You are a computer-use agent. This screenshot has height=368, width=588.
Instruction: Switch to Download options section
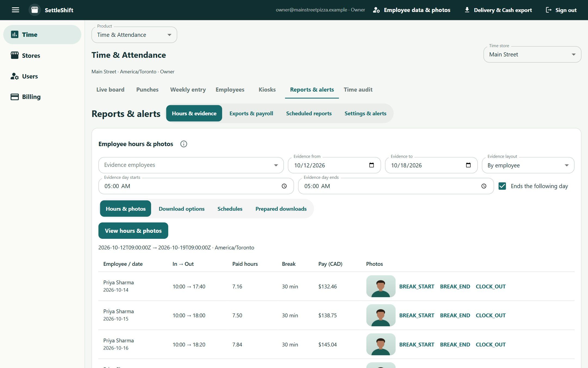(182, 209)
